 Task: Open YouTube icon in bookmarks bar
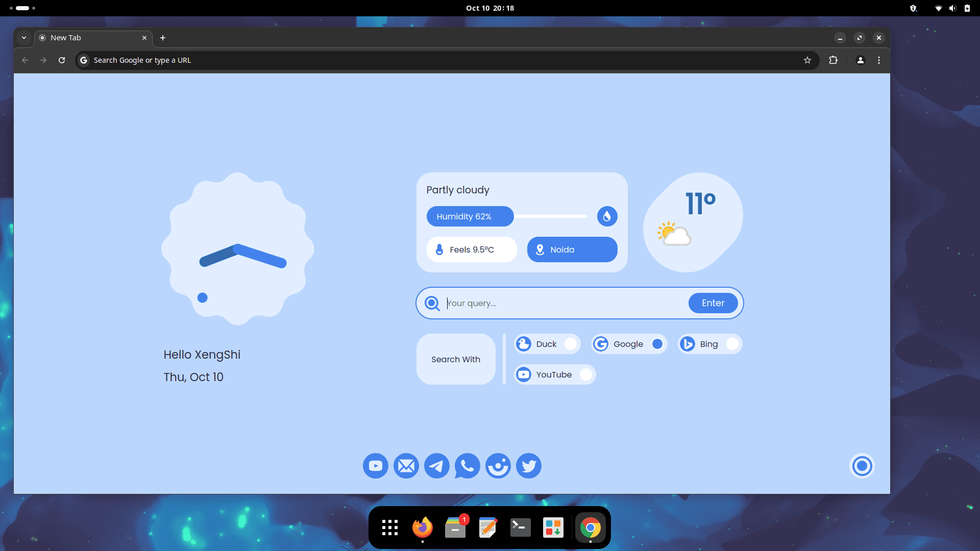(375, 466)
